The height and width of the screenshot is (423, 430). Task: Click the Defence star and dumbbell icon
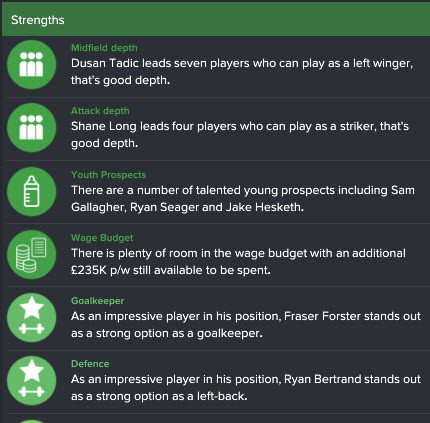32,380
